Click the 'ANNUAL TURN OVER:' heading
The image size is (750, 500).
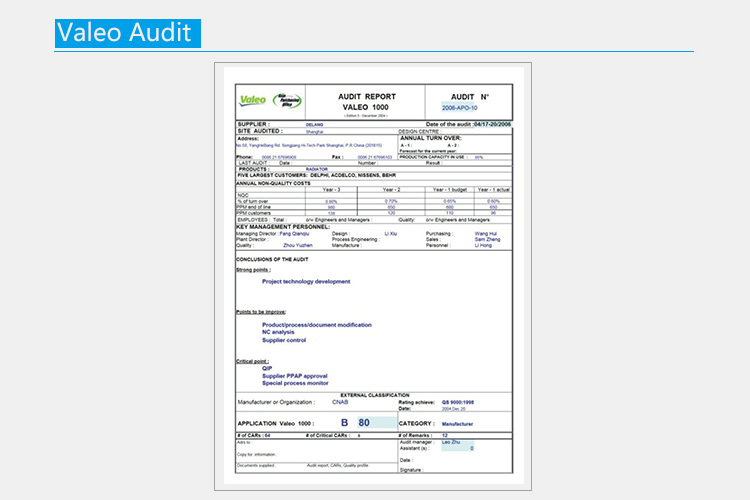pos(430,138)
